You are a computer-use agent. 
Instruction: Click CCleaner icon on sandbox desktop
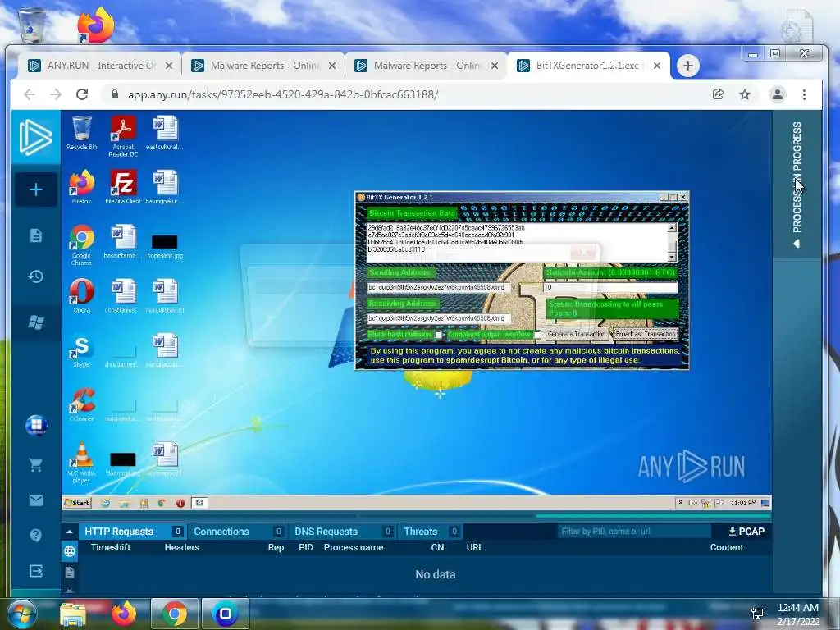pos(81,405)
